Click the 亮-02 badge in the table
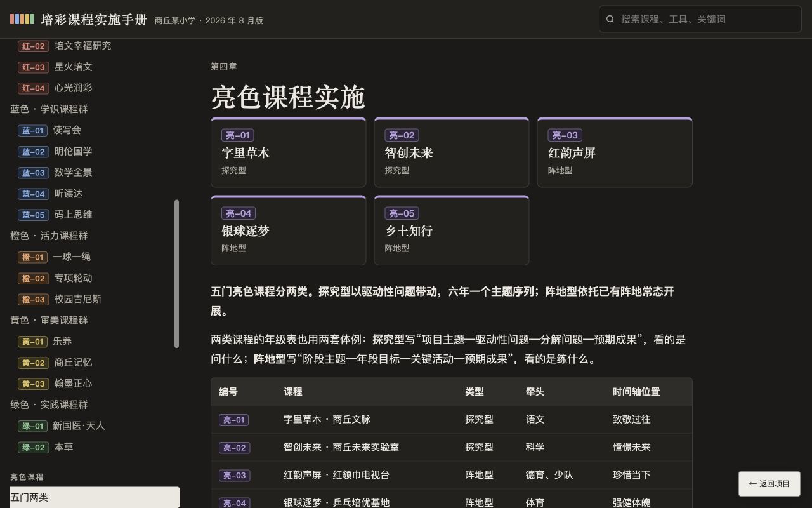 [234, 448]
